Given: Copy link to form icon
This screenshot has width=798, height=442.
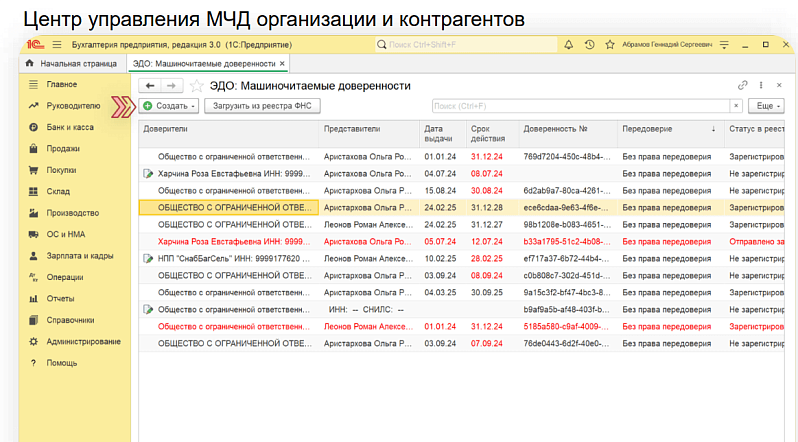Looking at the screenshot, I should (x=743, y=85).
